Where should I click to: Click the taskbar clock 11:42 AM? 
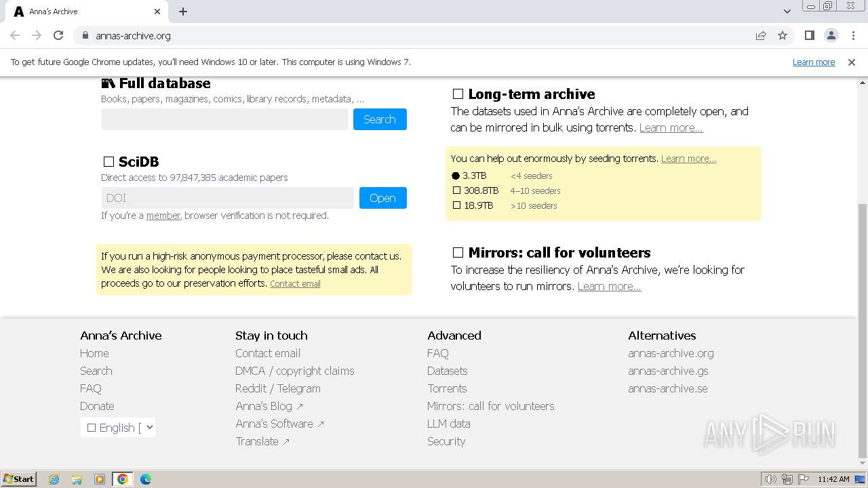(x=833, y=479)
